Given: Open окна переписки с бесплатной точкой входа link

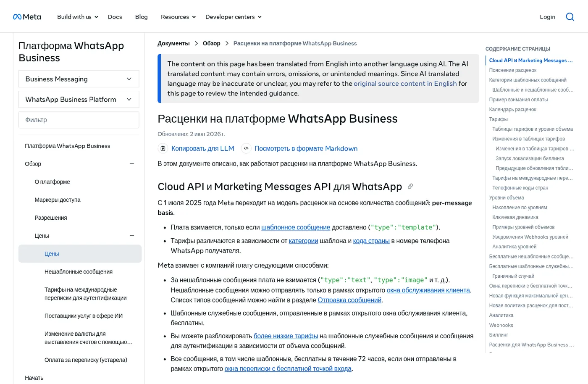Looking at the screenshot, I should coord(288,369).
